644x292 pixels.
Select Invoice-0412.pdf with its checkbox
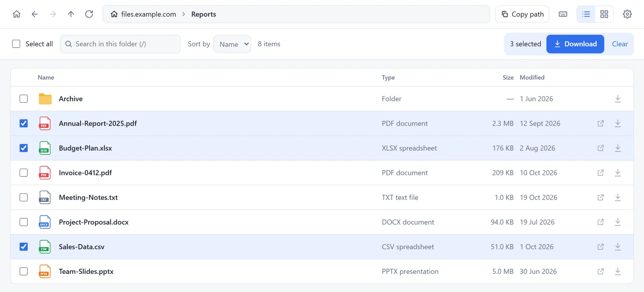pyautogui.click(x=24, y=173)
